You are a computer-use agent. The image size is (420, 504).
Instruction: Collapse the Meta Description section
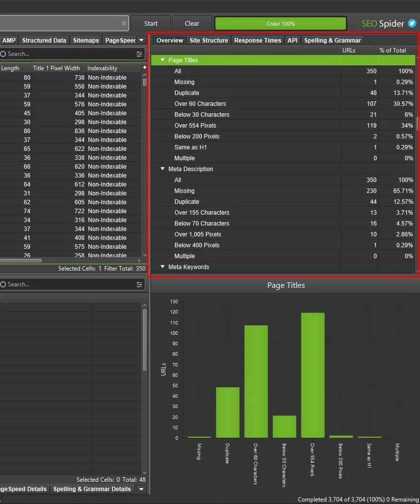click(x=163, y=169)
